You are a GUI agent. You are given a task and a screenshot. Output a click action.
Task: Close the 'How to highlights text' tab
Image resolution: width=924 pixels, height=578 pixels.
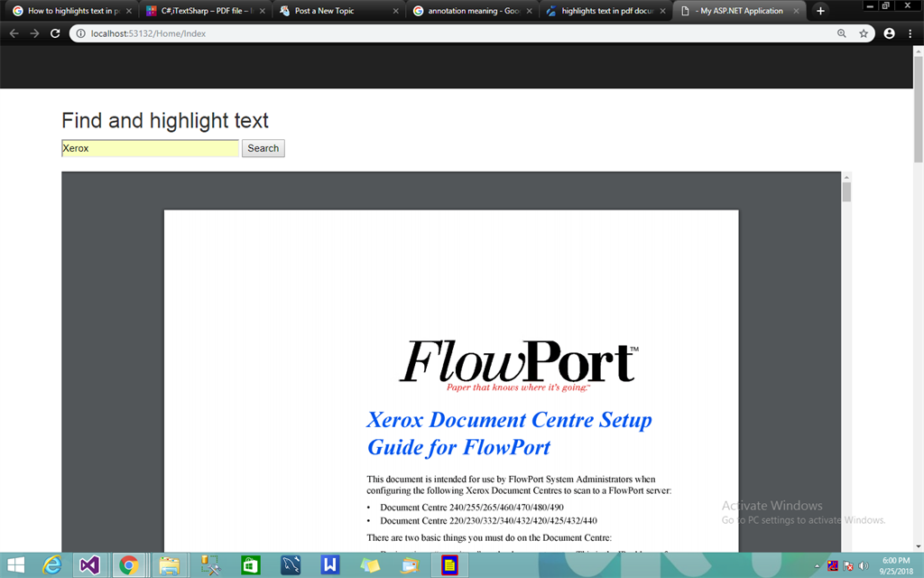coord(129,11)
